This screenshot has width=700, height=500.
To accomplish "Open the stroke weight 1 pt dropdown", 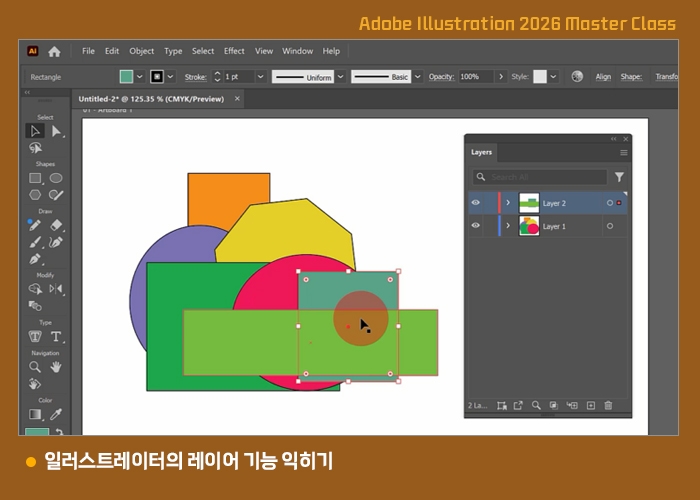I will [x=261, y=77].
